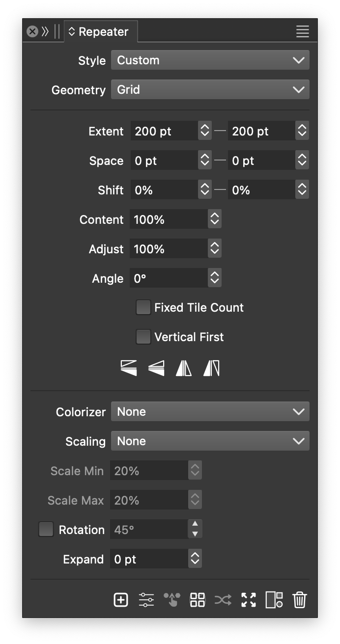Click the add repeater plus icon
Image resolution: width=340 pixels, height=644 pixels.
click(x=121, y=600)
